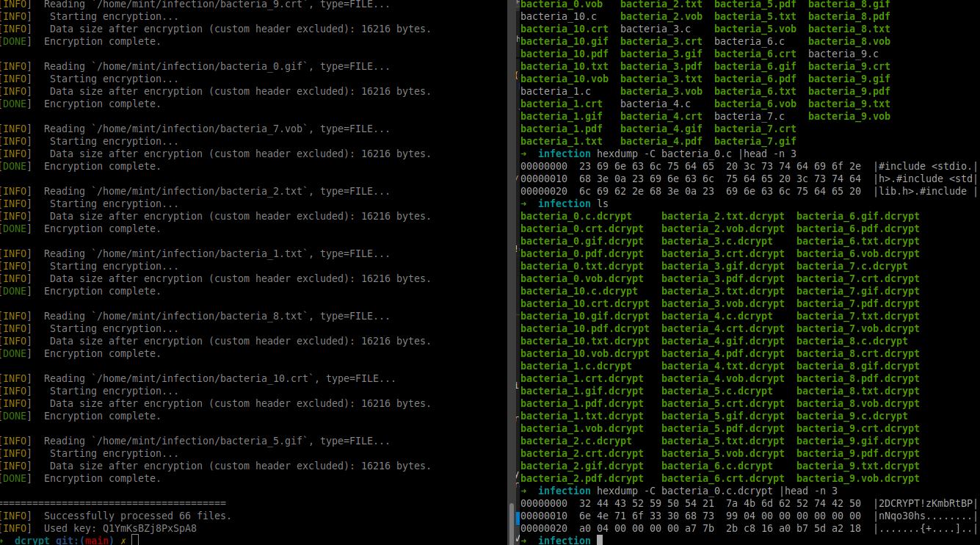Select the used key Q1YmKsBZj8PxSpA8
980x545 pixels.
coord(150,528)
